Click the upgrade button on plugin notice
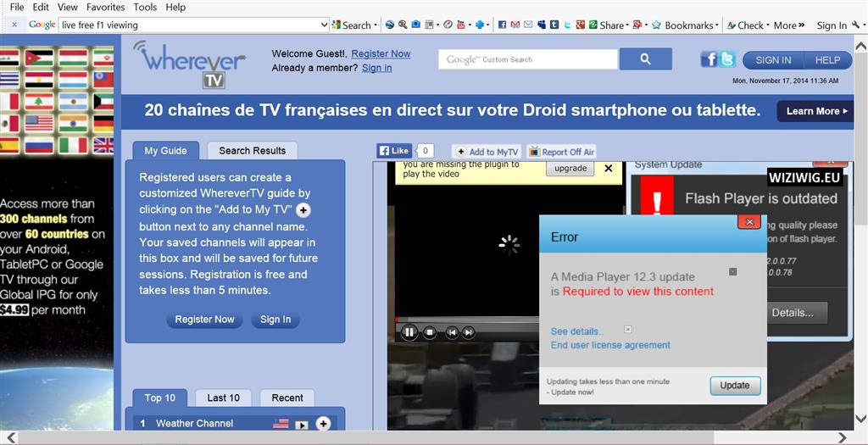Viewport: 868px width, 445px height. (x=570, y=169)
